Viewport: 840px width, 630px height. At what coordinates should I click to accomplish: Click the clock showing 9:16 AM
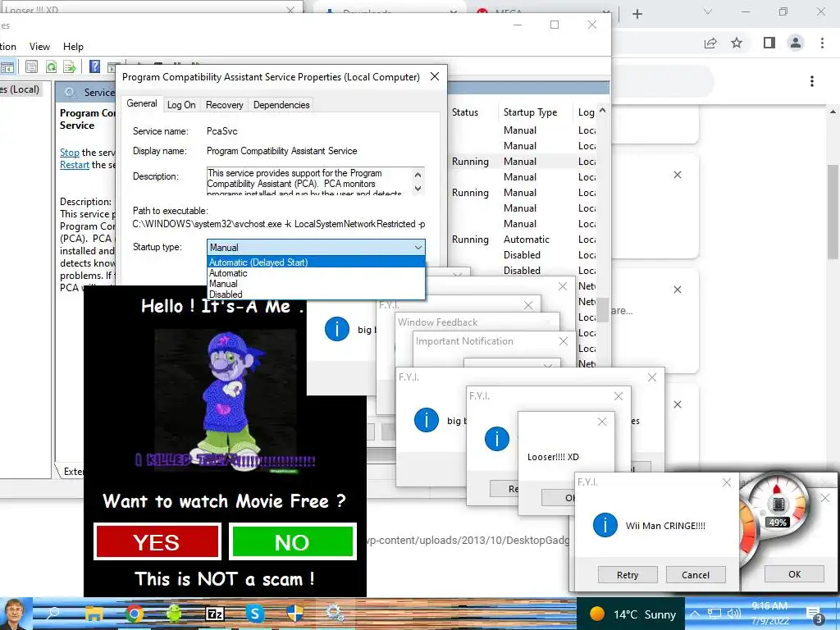pos(769,606)
